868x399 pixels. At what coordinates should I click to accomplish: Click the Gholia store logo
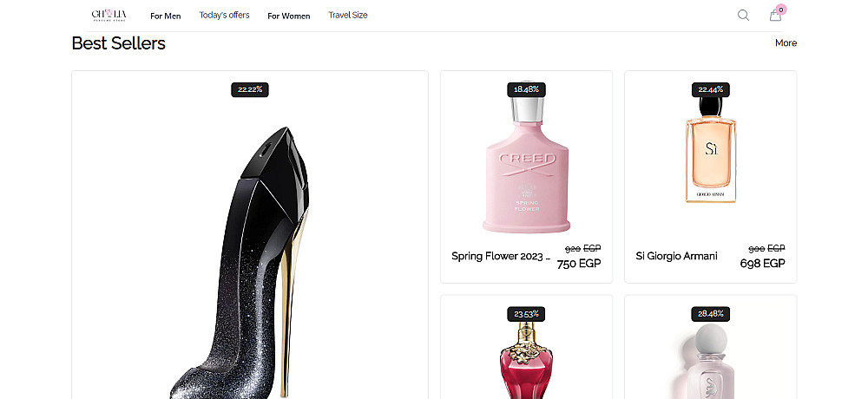(x=109, y=15)
